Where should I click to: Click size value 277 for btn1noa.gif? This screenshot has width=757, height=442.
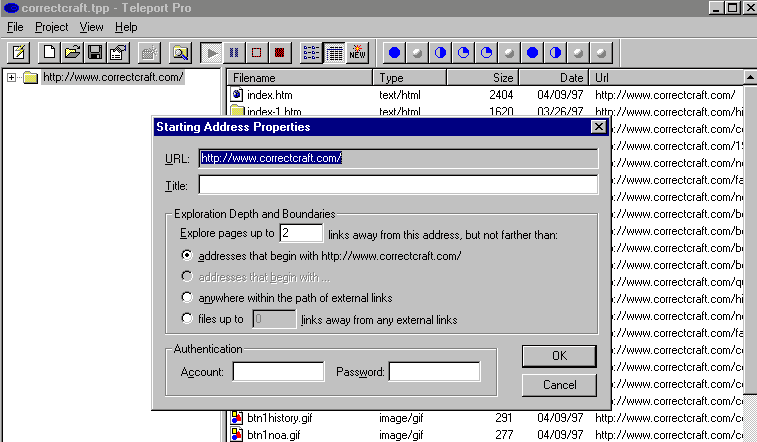pyautogui.click(x=504, y=435)
